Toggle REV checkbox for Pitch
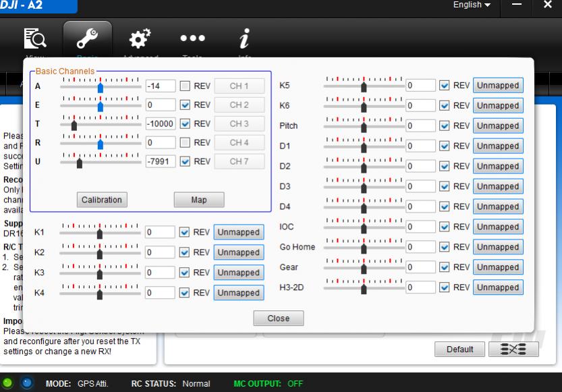 tap(444, 125)
